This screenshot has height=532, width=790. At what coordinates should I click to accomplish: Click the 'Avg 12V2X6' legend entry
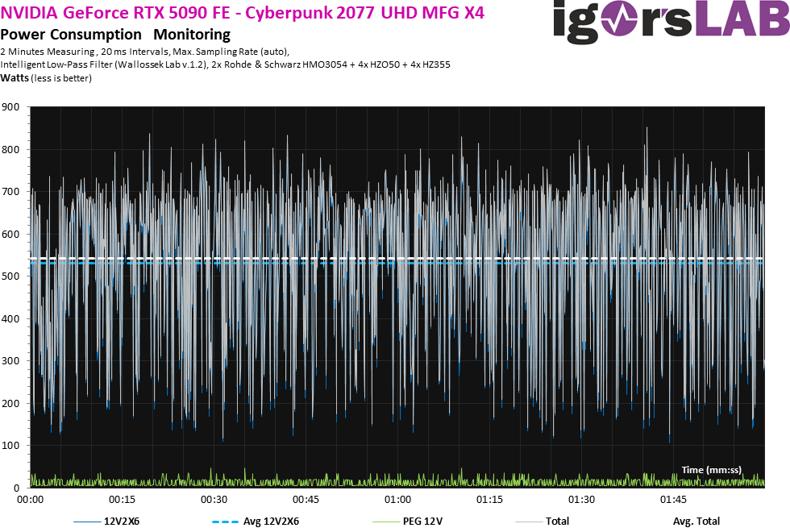(x=256, y=522)
